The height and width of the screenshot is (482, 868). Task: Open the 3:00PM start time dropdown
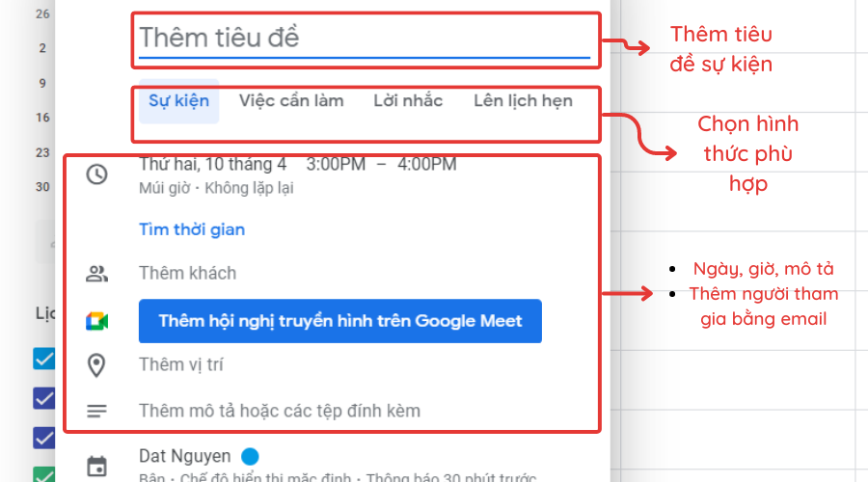point(336,165)
